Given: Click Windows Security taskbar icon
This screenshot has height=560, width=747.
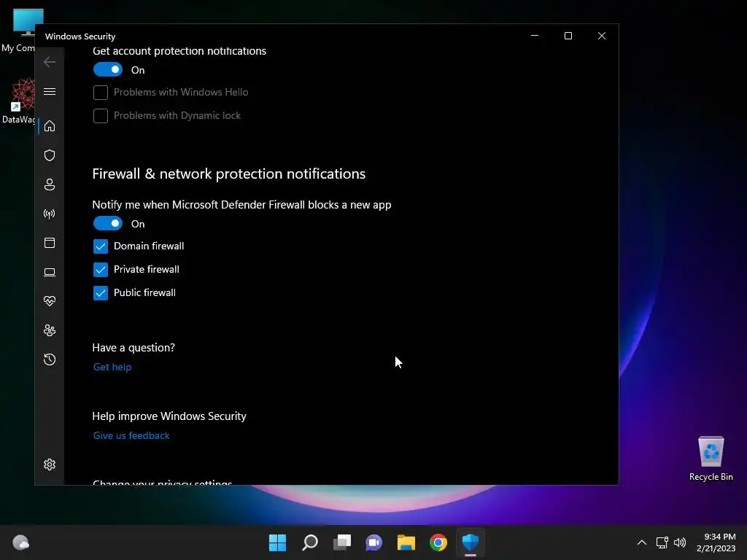Looking at the screenshot, I should 471,542.
